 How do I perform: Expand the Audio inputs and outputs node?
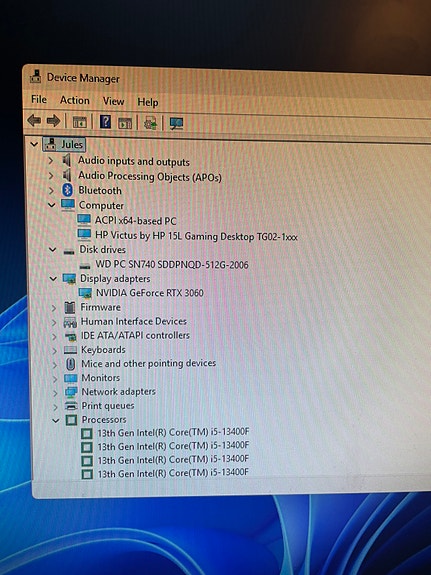click(x=51, y=160)
